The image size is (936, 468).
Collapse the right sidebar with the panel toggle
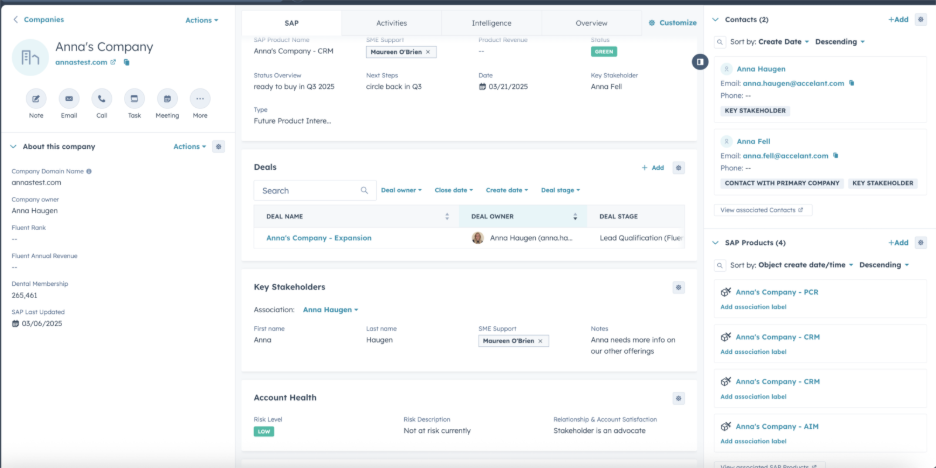(x=701, y=62)
